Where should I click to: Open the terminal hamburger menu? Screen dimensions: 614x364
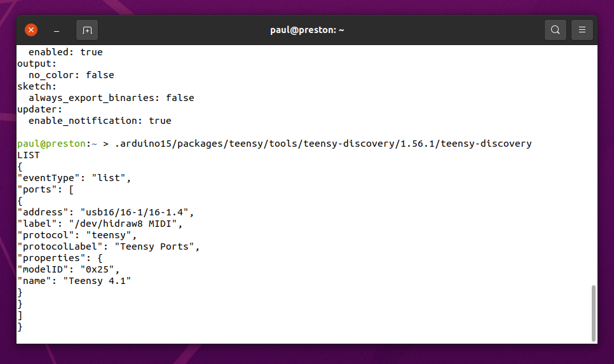tap(582, 30)
